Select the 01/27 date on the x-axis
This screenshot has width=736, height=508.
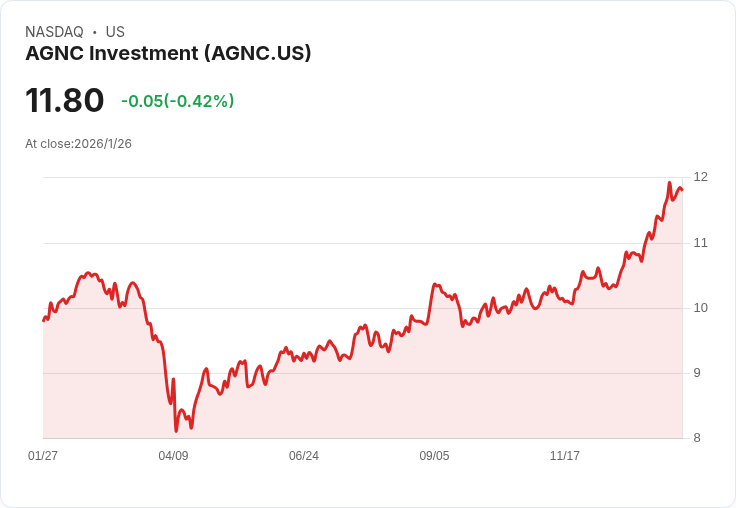tap(43, 456)
